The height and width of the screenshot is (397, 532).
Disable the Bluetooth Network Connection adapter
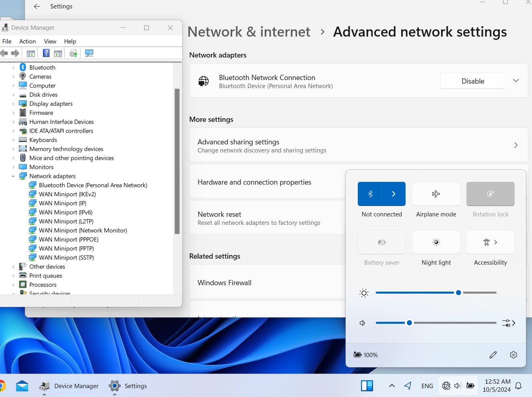(472, 81)
